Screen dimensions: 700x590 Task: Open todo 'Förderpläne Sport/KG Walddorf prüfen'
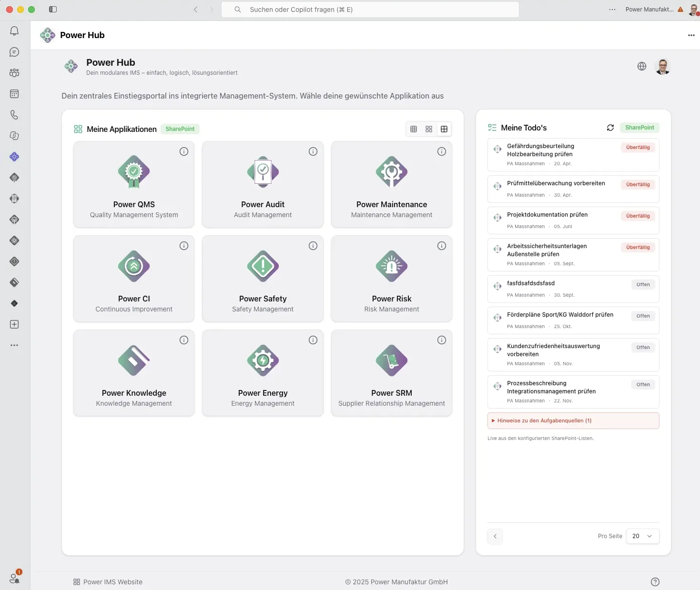(x=573, y=320)
